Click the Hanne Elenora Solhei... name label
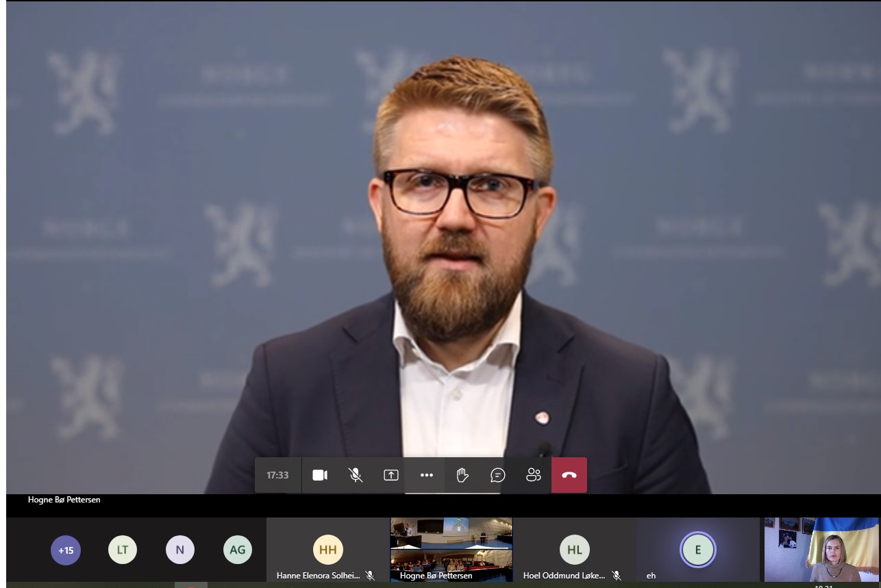 tap(319, 576)
